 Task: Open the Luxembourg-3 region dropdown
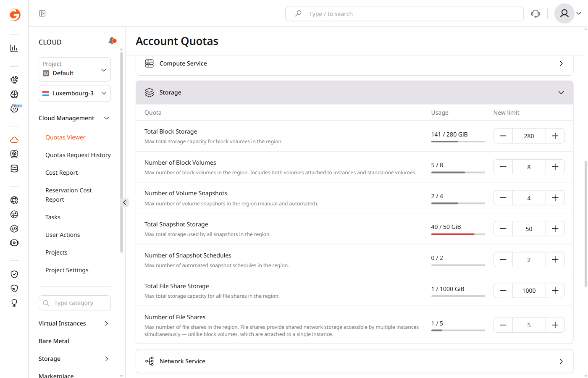pyautogui.click(x=75, y=93)
